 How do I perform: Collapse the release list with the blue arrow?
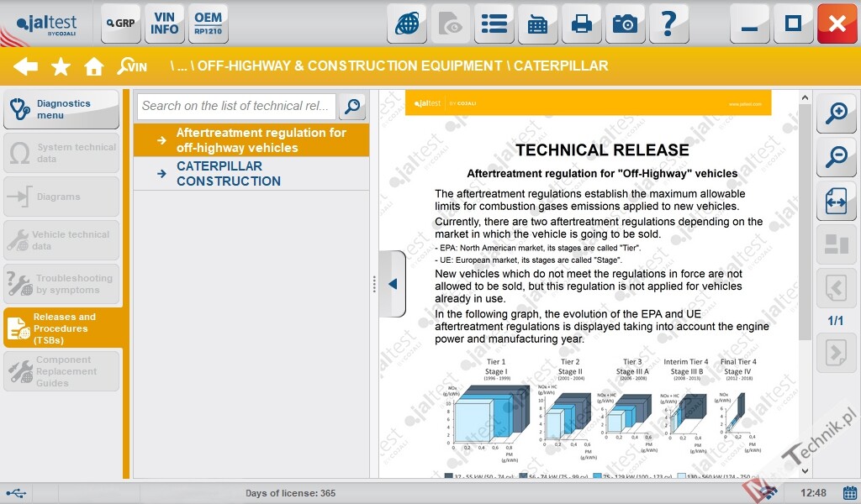[x=393, y=284]
